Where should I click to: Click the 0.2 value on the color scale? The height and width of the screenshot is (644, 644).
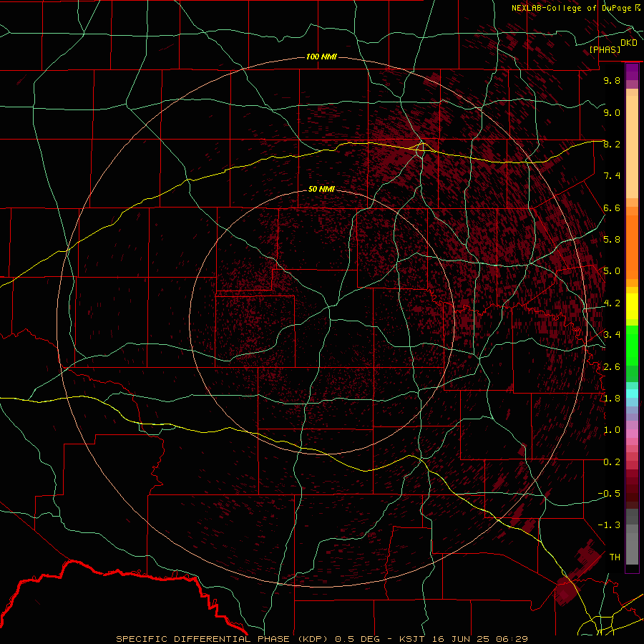[612, 462]
